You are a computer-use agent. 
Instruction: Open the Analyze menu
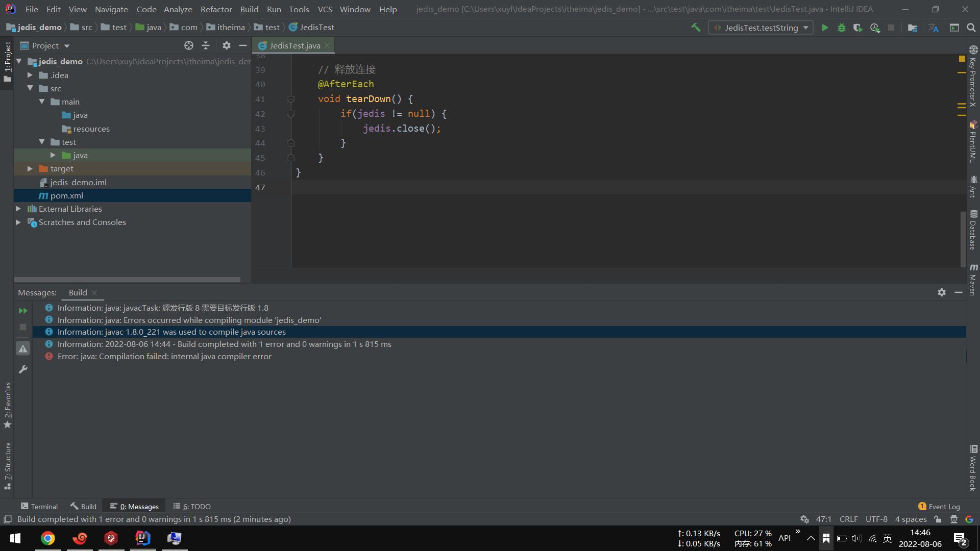click(178, 9)
